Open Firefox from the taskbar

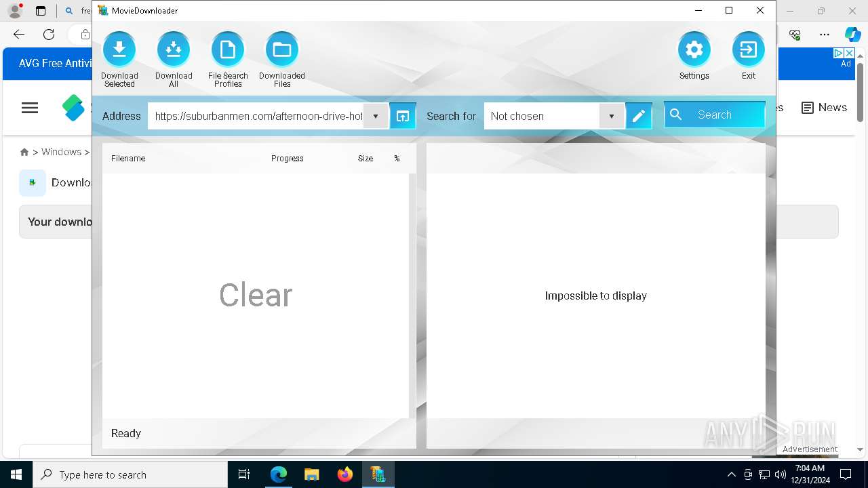pyautogui.click(x=345, y=474)
